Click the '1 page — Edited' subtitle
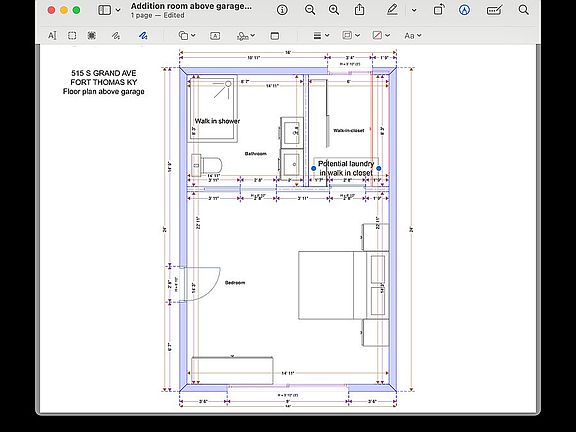The width and height of the screenshot is (576, 432). [x=157, y=15]
